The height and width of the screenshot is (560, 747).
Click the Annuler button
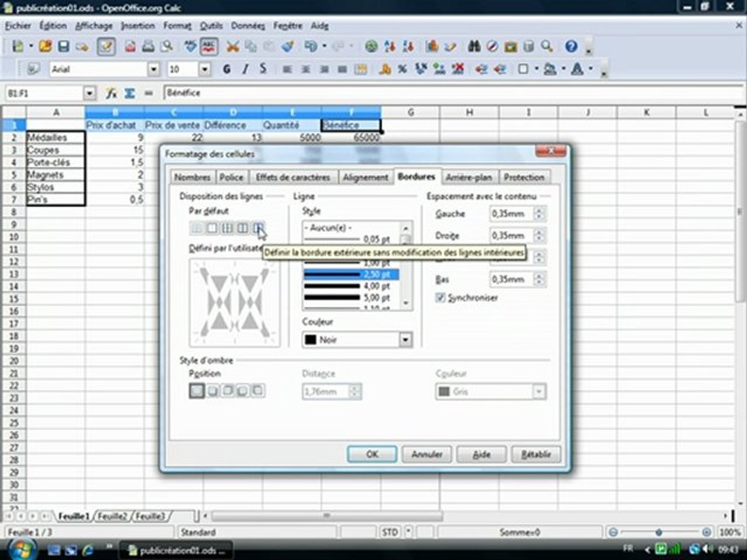(426, 454)
